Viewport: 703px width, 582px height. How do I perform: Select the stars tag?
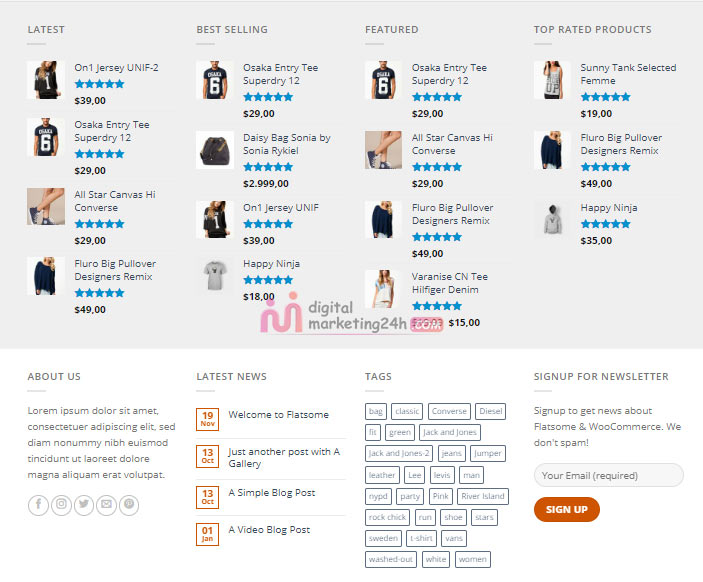point(484,517)
